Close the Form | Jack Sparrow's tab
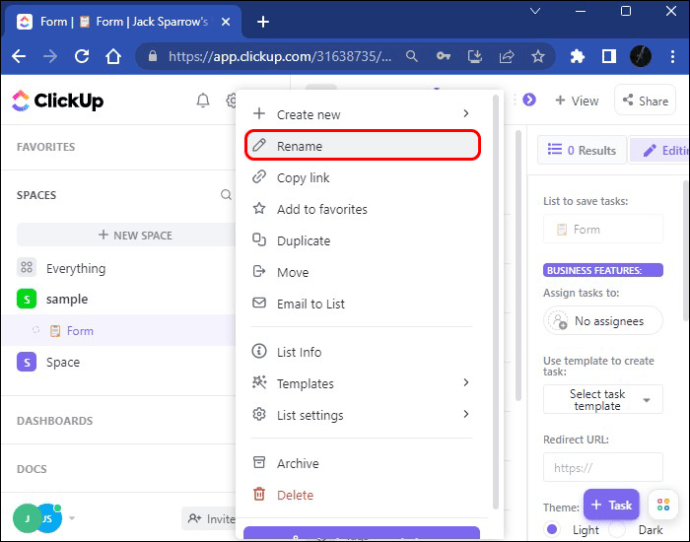The image size is (690, 542). [225, 22]
